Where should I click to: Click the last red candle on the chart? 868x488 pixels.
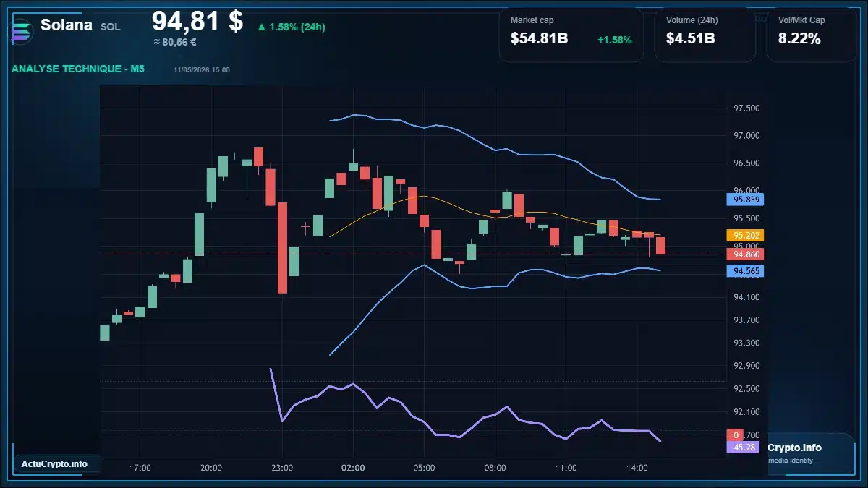[x=661, y=245]
